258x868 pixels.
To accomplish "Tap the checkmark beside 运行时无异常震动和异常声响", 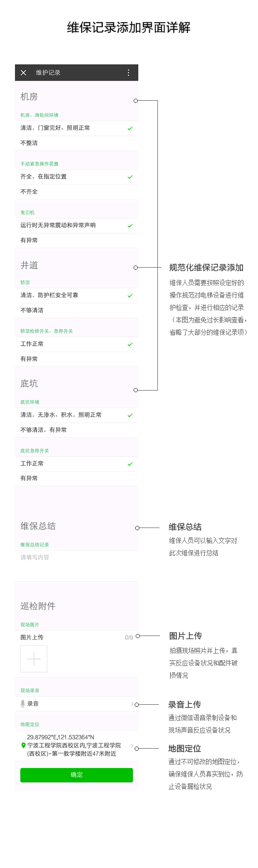I will point(130,226).
